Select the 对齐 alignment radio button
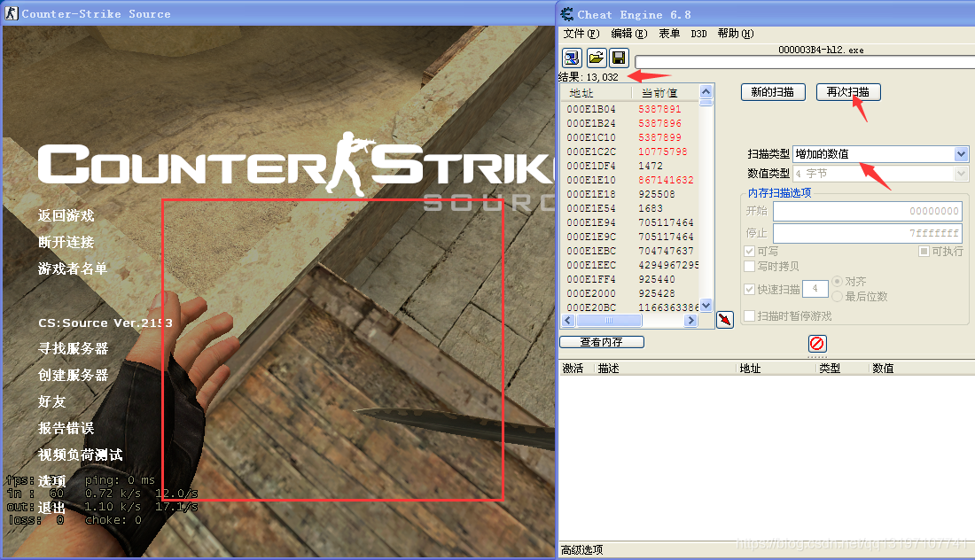This screenshot has height=560, width=975. point(837,281)
